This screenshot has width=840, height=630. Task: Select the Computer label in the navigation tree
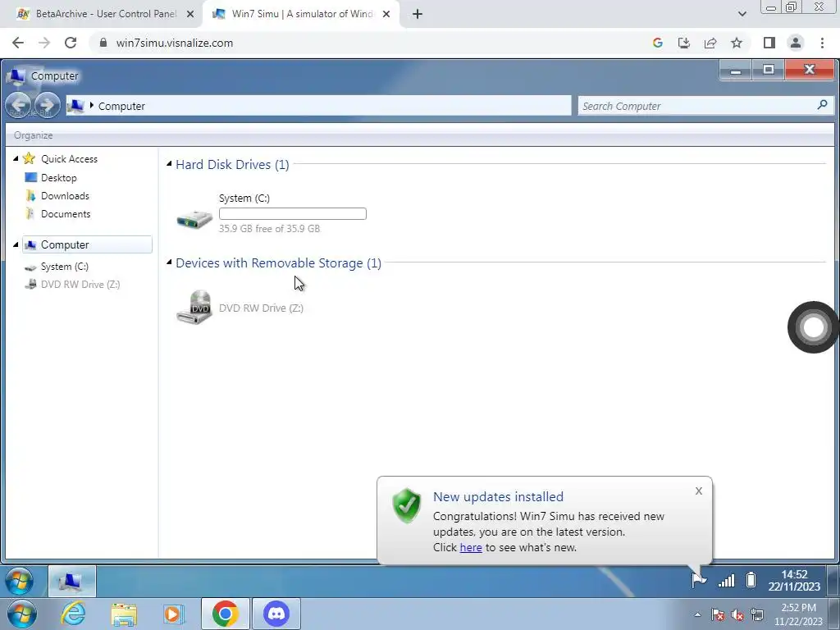point(65,244)
